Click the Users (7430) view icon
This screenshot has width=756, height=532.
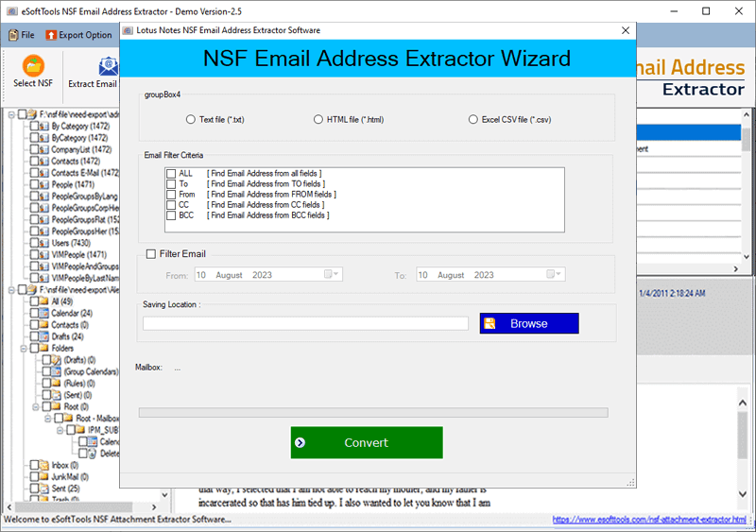(x=43, y=243)
